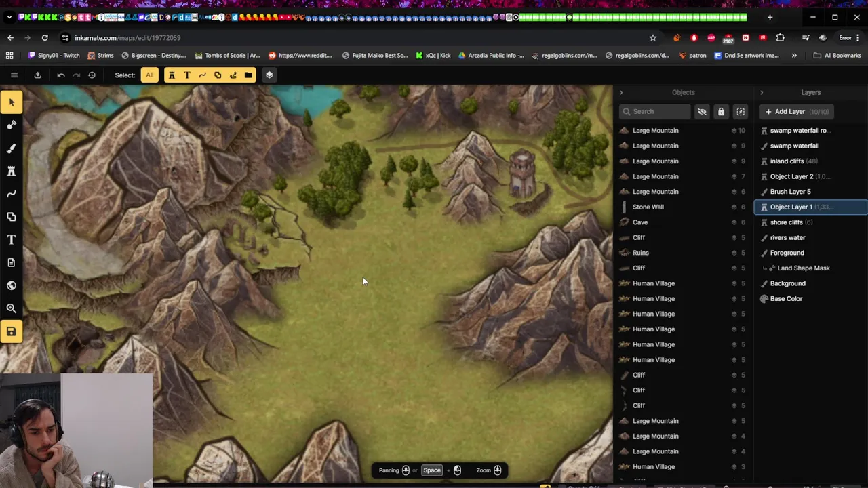
Task: Toggle the stamp objects selection filter
Action: click(x=172, y=75)
